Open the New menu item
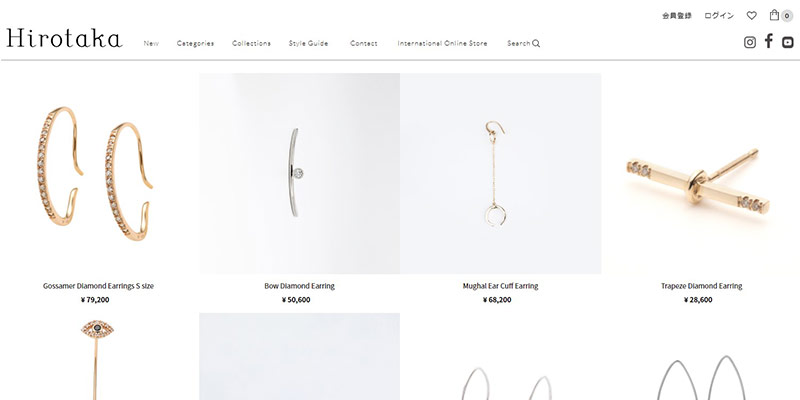This screenshot has height=400, width=800. click(x=151, y=43)
